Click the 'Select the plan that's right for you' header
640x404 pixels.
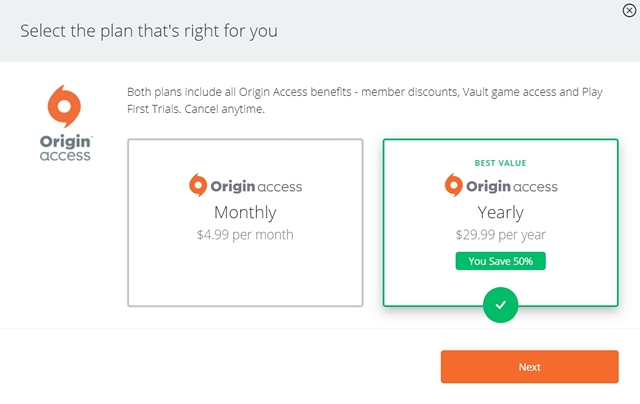(x=149, y=31)
